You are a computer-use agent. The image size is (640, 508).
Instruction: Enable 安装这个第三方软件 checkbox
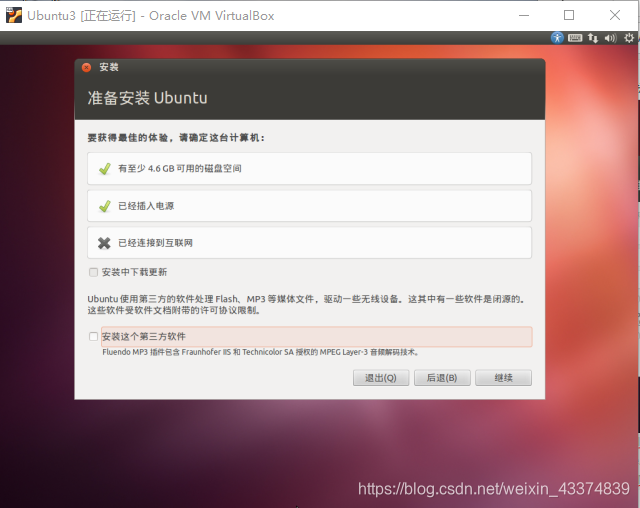pyautogui.click(x=93, y=336)
